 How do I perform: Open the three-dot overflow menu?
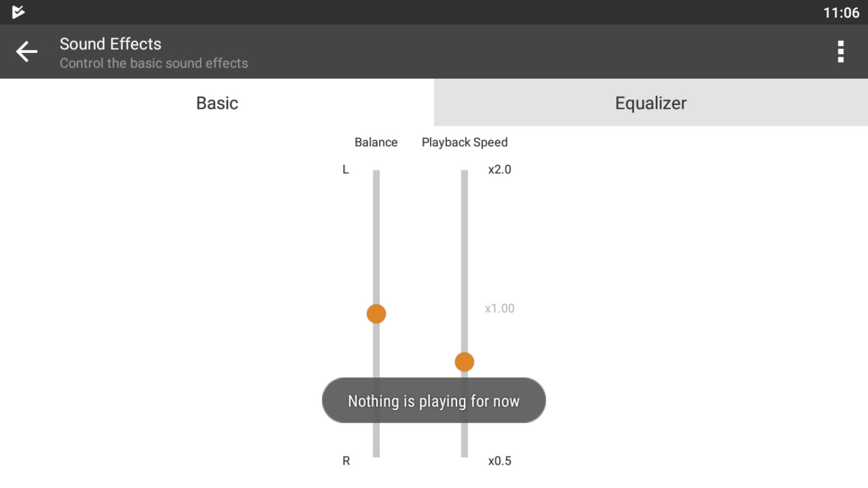840,52
